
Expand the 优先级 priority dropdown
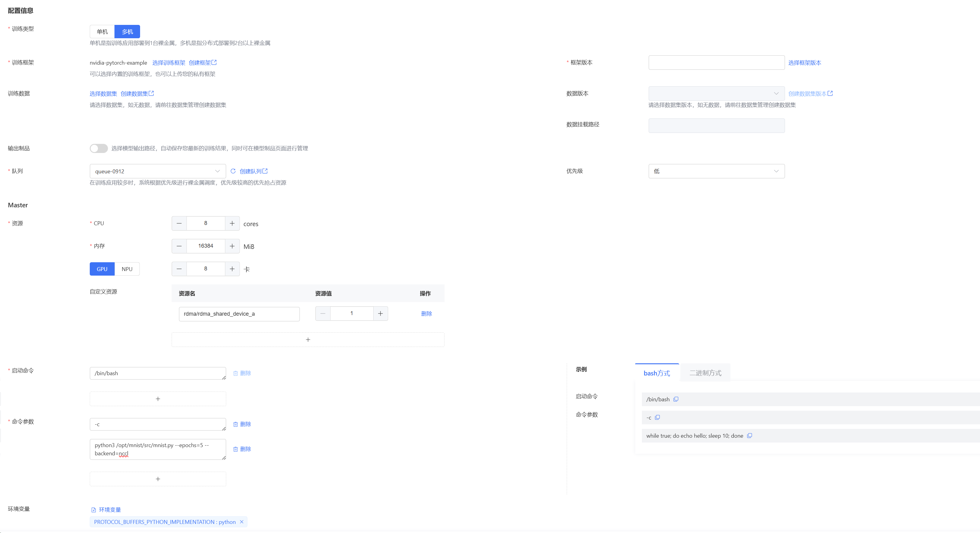pyautogui.click(x=716, y=171)
